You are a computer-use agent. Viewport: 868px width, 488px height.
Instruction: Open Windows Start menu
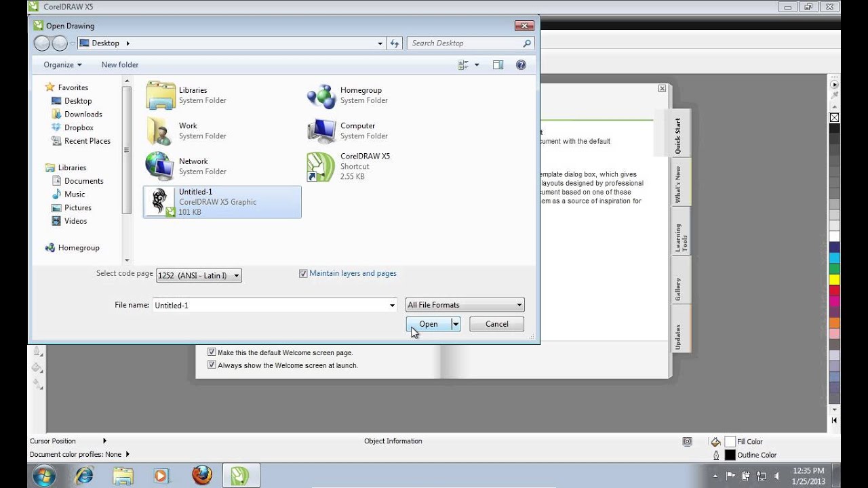[43, 475]
